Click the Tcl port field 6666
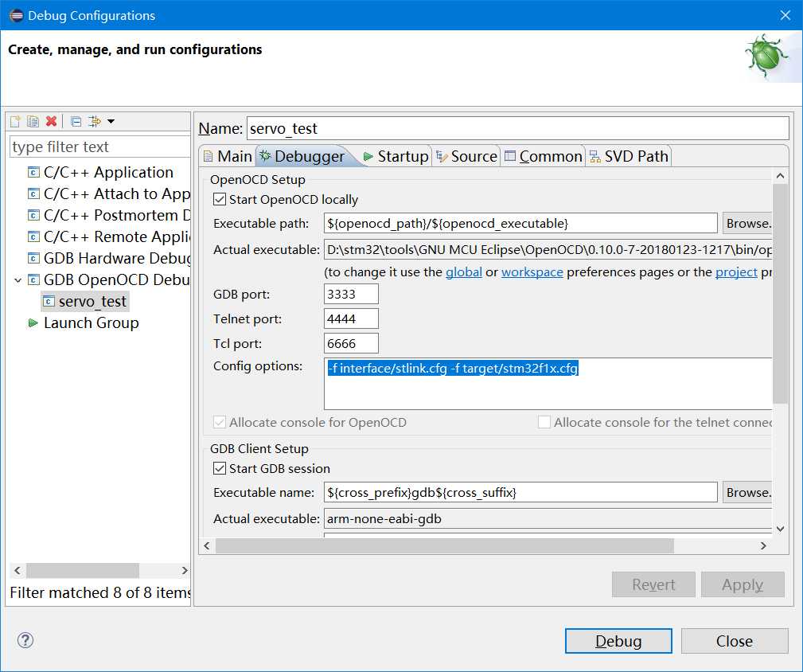 point(351,343)
